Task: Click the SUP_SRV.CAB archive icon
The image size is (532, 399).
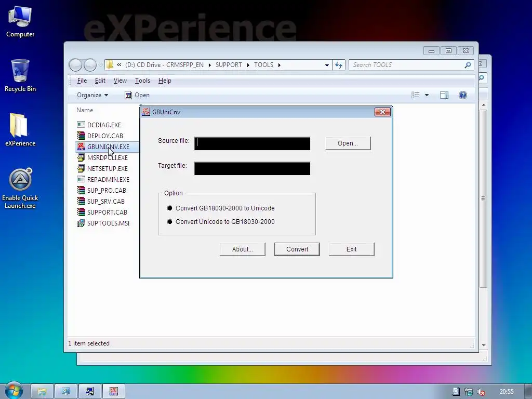Action: pyautogui.click(x=81, y=201)
